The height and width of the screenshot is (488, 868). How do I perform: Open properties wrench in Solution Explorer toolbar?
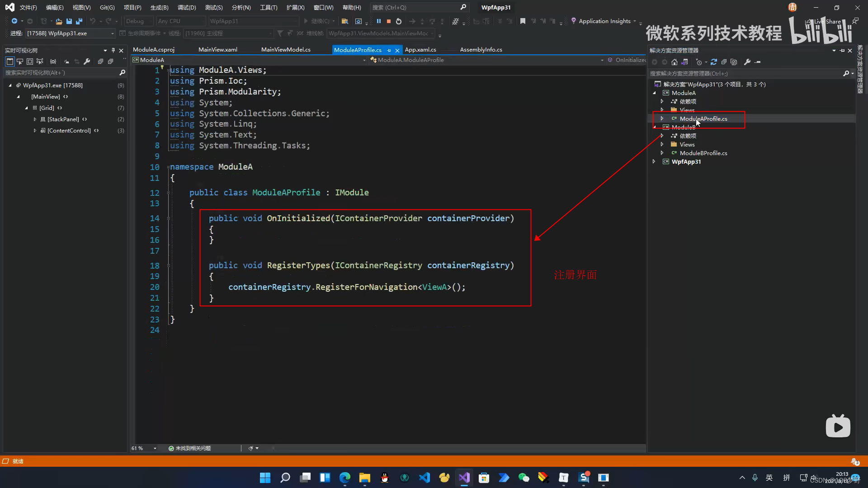[x=747, y=62]
